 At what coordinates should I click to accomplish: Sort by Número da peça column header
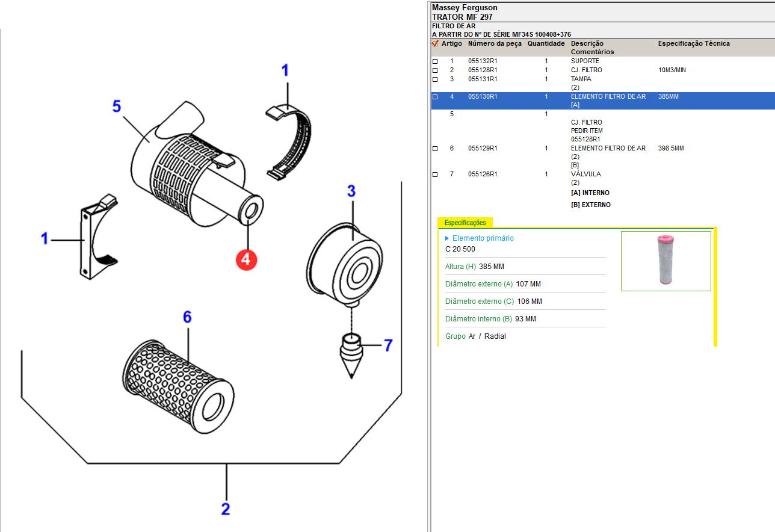tap(495, 44)
